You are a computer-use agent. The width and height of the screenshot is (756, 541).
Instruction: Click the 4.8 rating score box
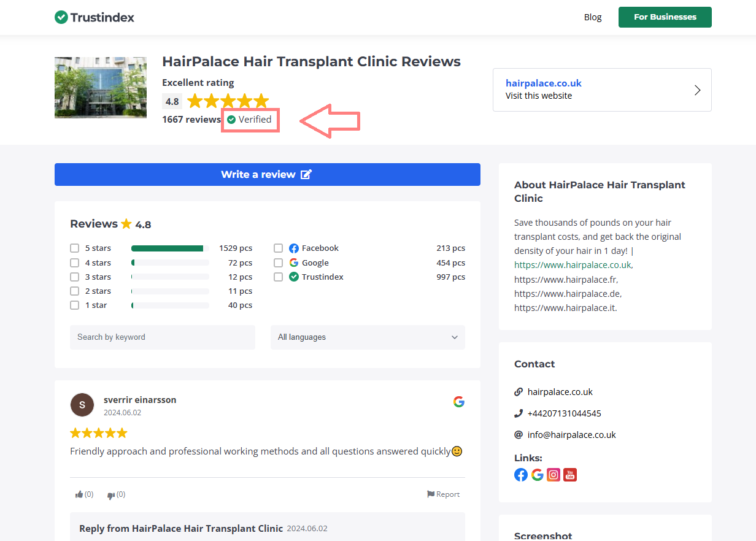172,102
